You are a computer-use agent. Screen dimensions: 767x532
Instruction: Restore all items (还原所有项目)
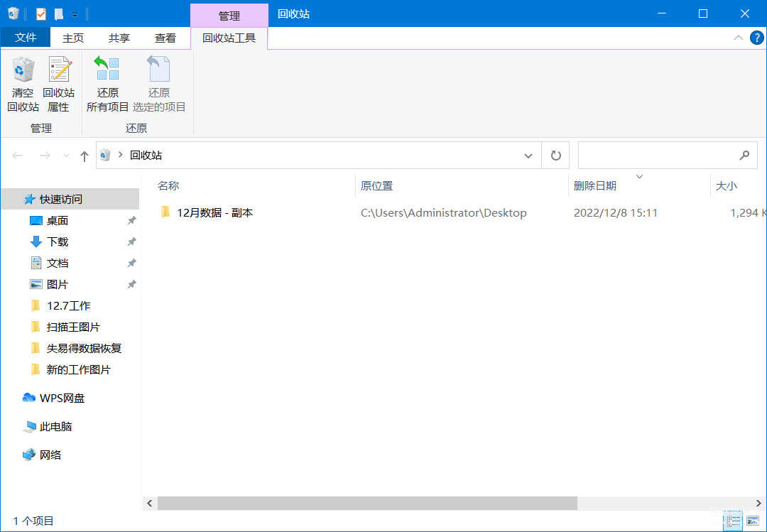(x=108, y=85)
